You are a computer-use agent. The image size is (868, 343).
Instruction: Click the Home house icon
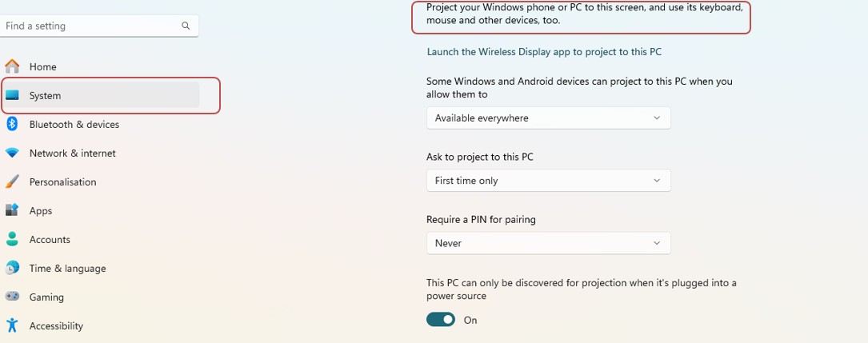[x=12, y=66]
